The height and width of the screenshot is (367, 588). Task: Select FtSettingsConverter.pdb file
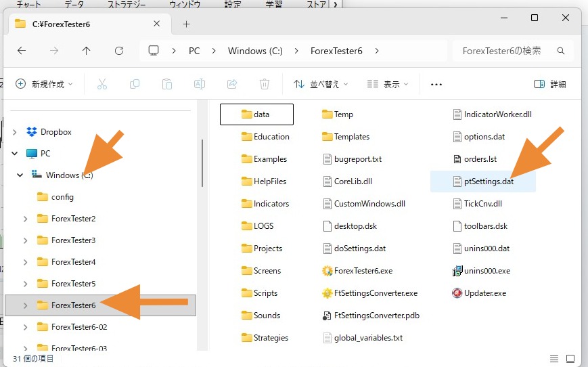(x=371, y=316)
